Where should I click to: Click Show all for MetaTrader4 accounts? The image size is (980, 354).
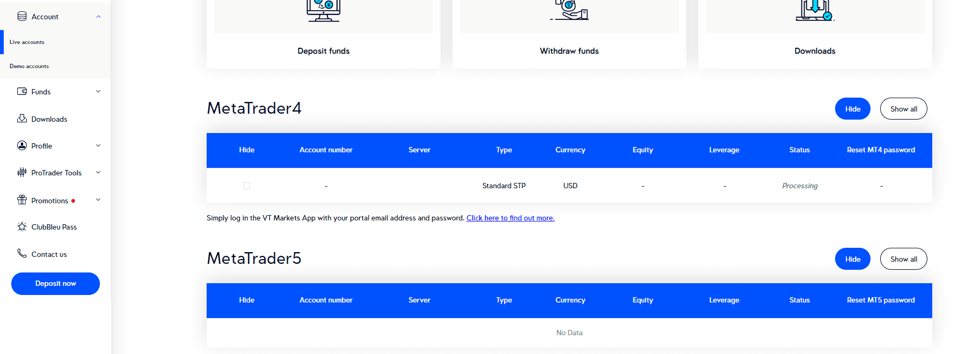coord(904,109)
